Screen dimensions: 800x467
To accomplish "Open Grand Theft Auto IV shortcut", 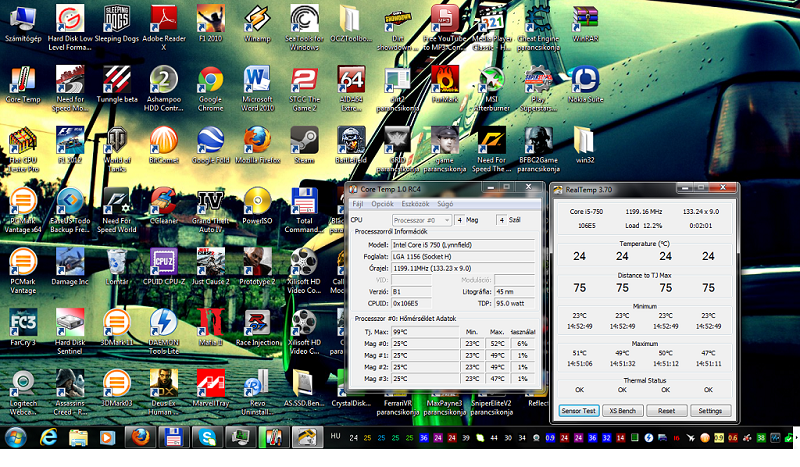I will coord(210,211).
